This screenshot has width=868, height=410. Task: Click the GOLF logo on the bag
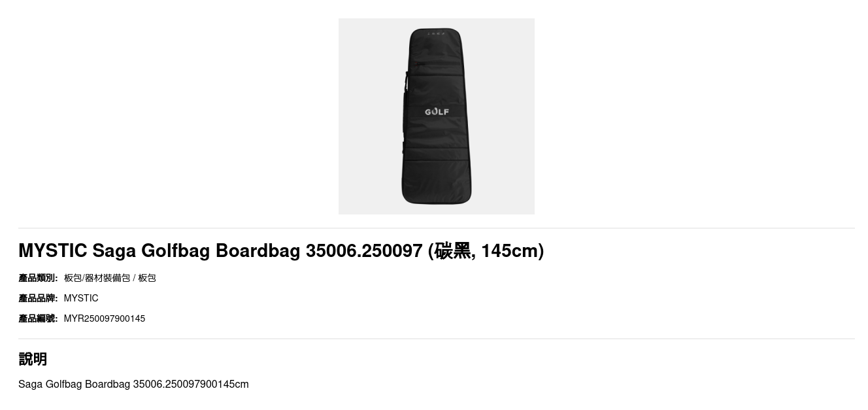(x=437, y=112)
